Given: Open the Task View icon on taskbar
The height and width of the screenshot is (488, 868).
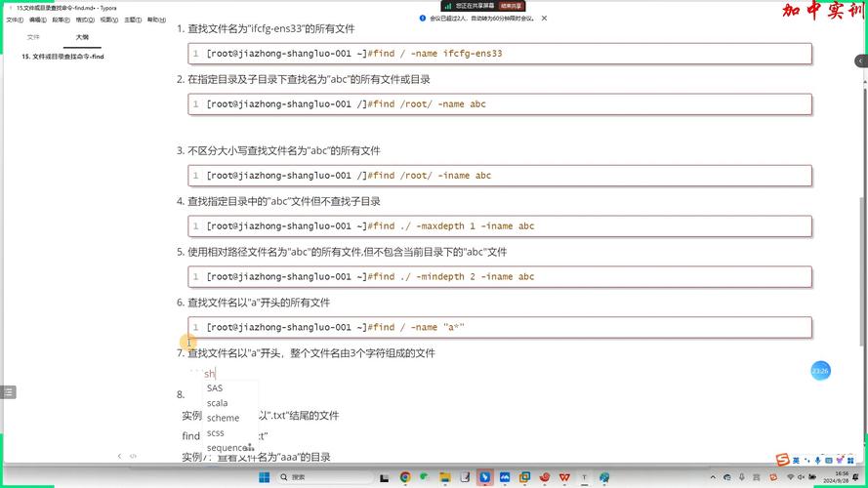Looking at the screenshot, I should [x=384, y=477].
